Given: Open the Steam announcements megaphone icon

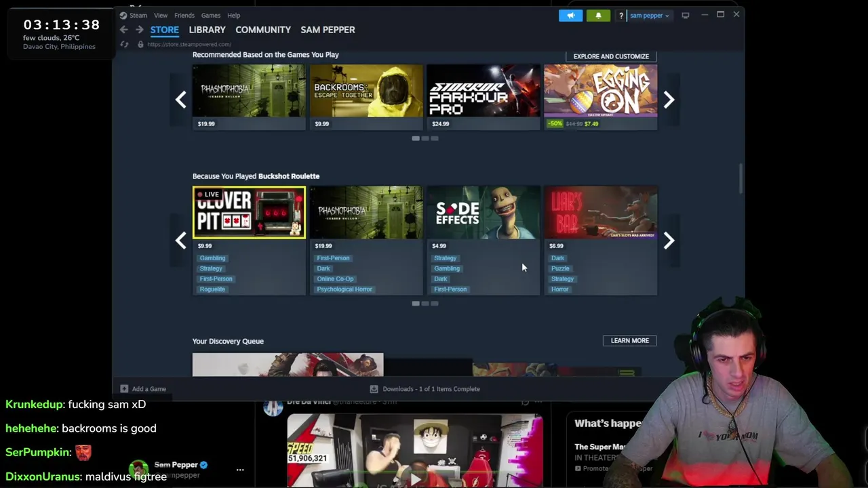Looking at the screenshot, I should [570, 15].
